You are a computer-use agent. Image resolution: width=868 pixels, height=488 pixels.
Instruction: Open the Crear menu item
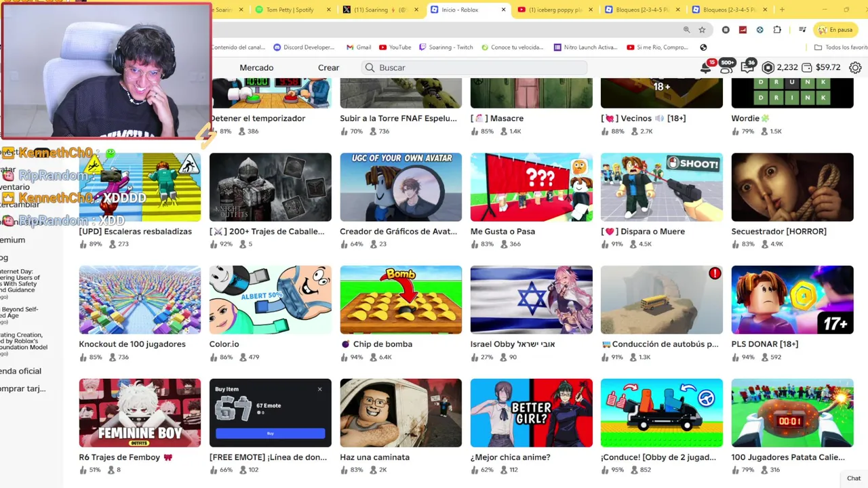coord(328,68)
